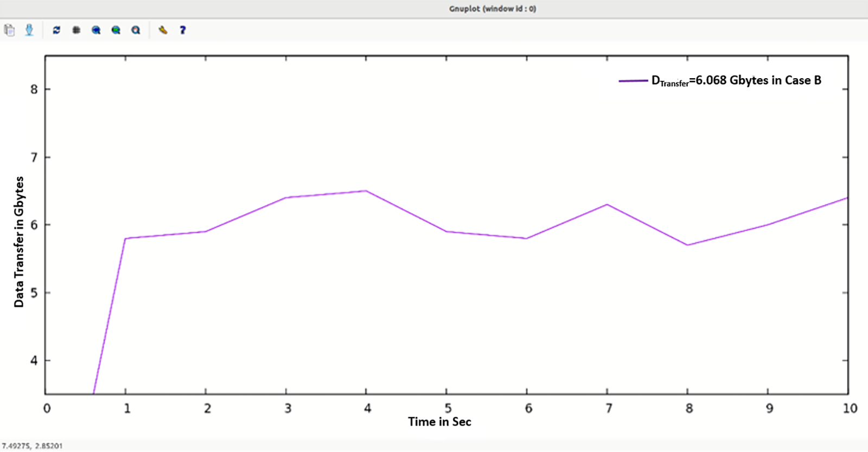The height and width of the screenshot is (452, 868).
Task: Click the purple legend line sample
Action: pos(633,81)
